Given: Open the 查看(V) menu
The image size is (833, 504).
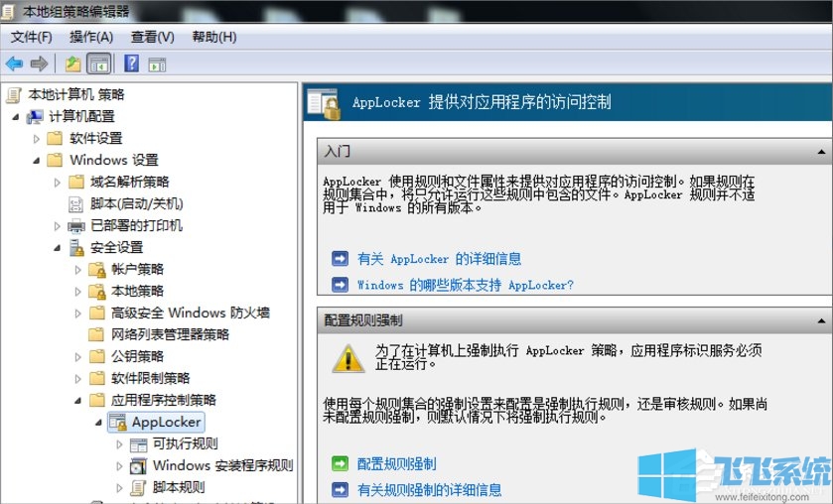Looking at the screenshot, I should [152, 37].
